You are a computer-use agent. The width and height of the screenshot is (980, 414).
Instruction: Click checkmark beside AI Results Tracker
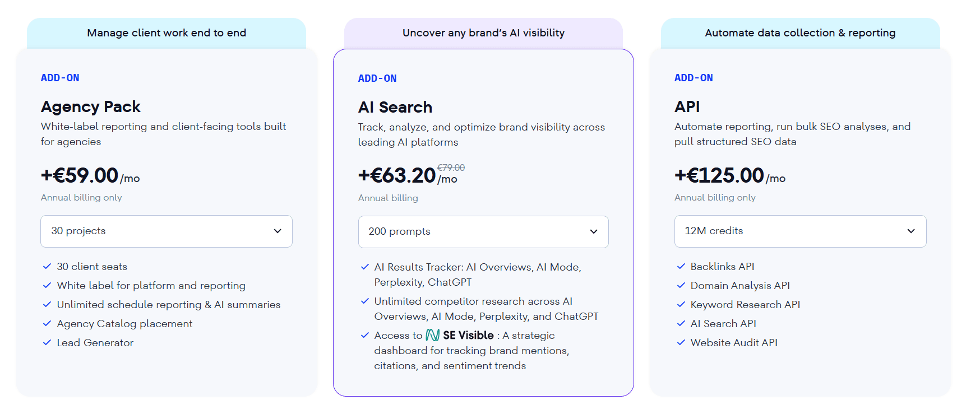click(365, 267)
